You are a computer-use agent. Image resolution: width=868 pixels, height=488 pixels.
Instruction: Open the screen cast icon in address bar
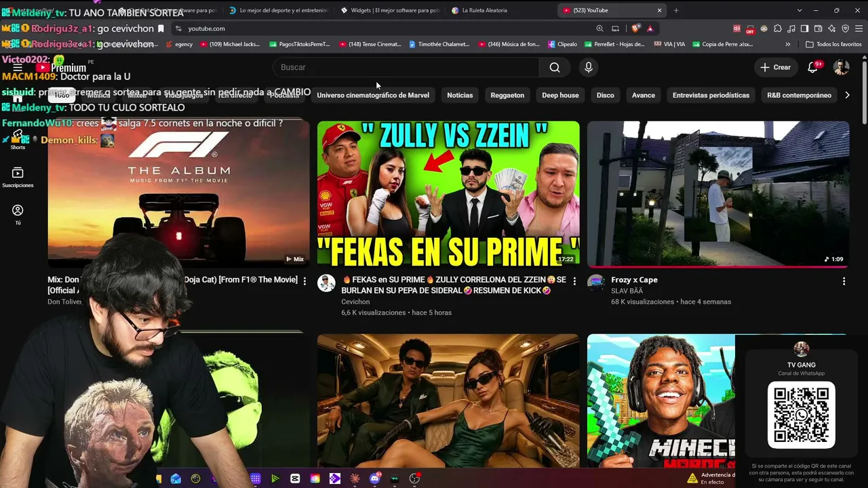[x=615, y=28]
